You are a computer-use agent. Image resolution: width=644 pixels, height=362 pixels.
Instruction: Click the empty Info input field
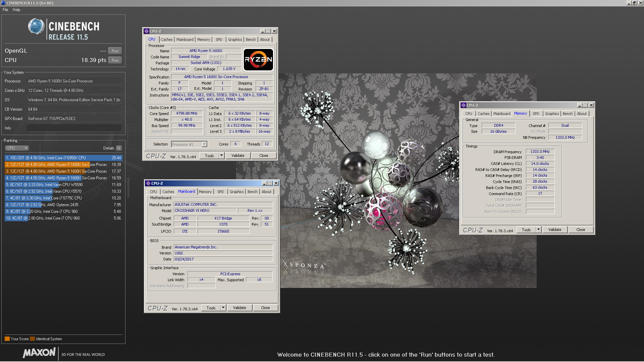coord(74,128)
